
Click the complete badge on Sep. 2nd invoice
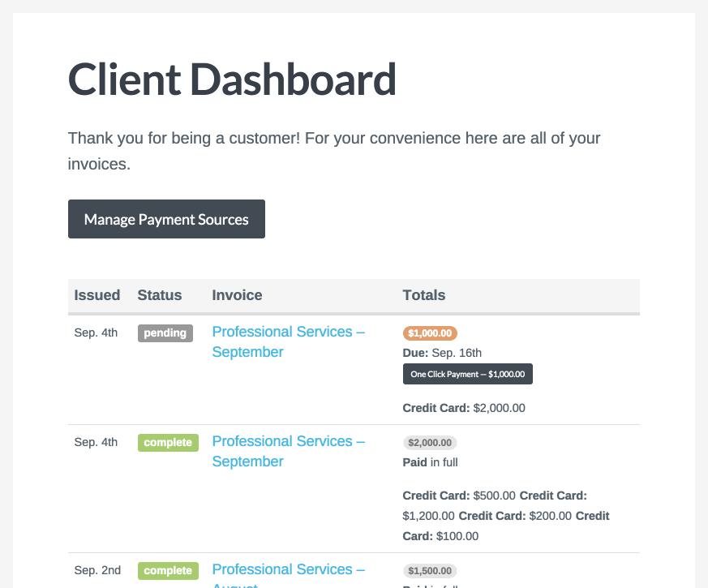coord(168,571)
